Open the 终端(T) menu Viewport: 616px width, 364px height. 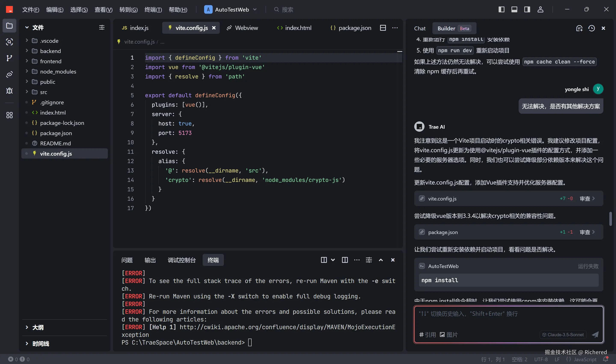tap(153, 9)
